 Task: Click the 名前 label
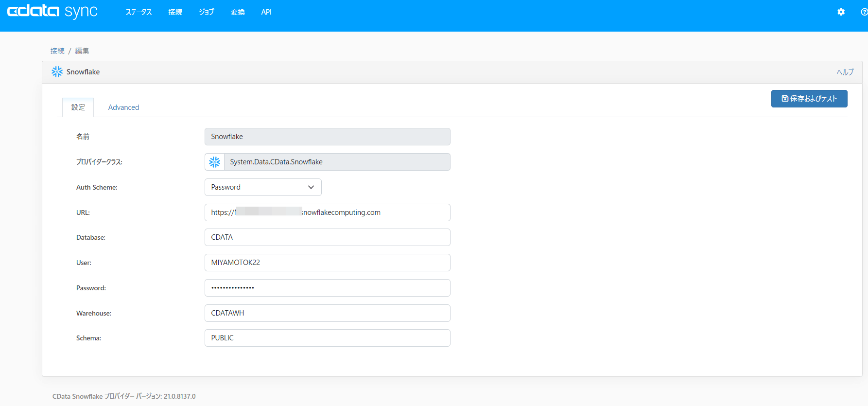[x=83, y=137]
